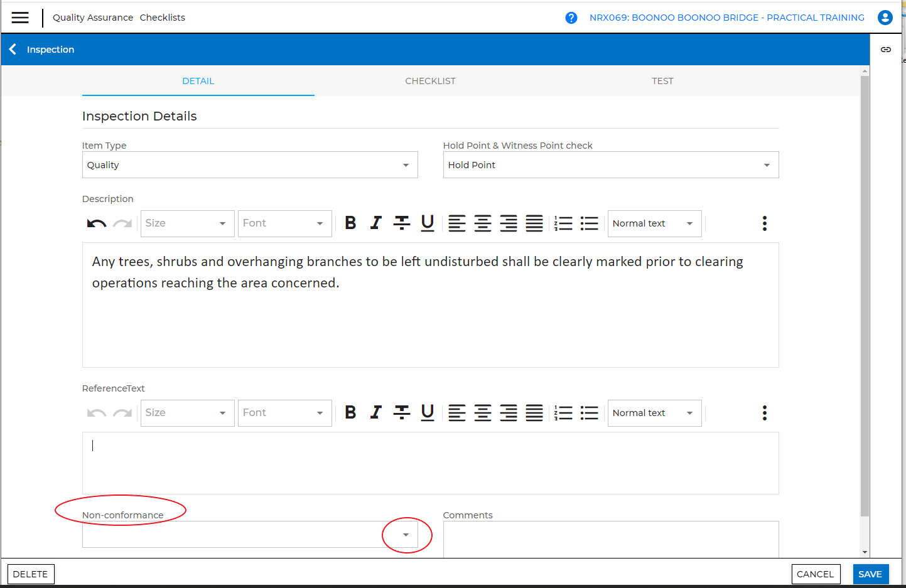Open the hamburger navigation menu
The height and width of the screenshot is (588, 906).
pyautogui.click(x=20, y=18)
